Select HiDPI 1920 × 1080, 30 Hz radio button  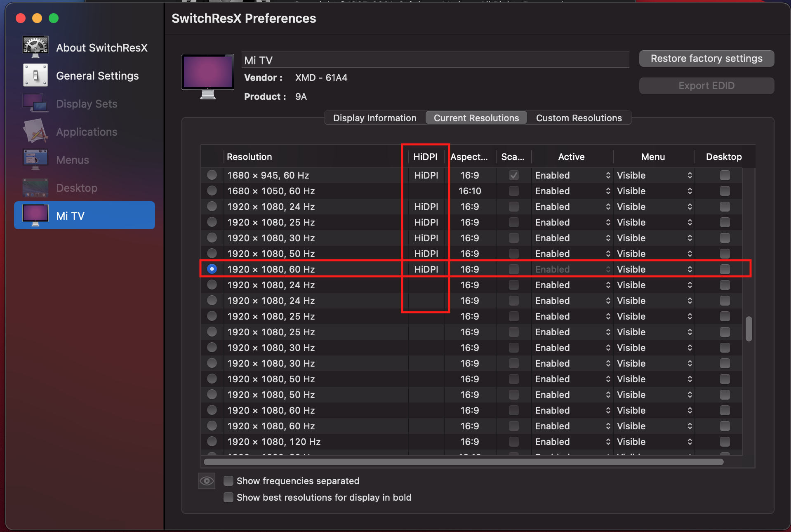click(x=212, y=238)
